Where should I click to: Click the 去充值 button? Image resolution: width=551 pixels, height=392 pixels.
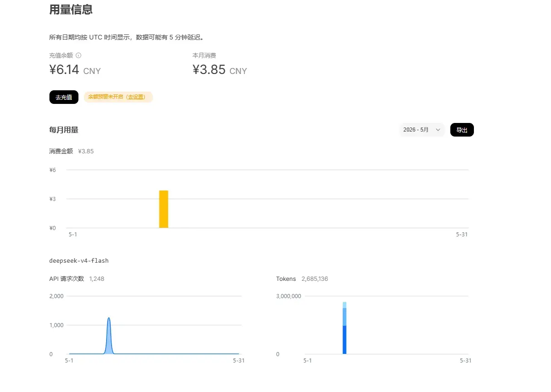[x=64, y=97]
